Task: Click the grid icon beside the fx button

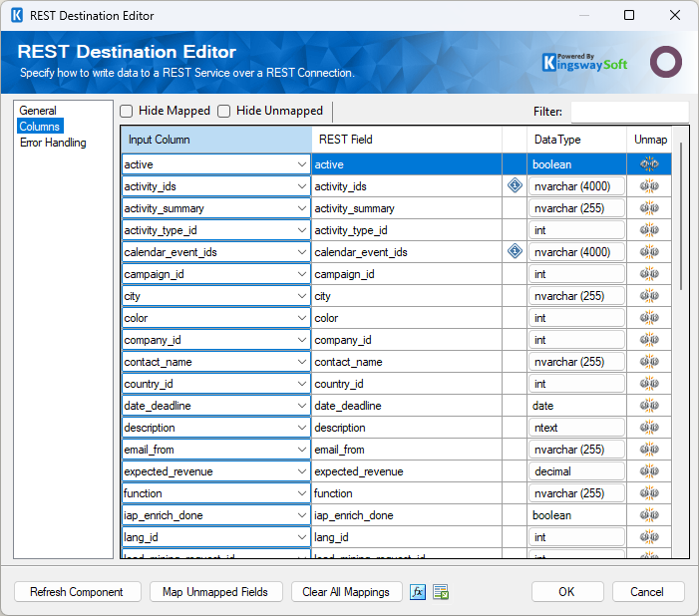Action: (x=441, y=592)
